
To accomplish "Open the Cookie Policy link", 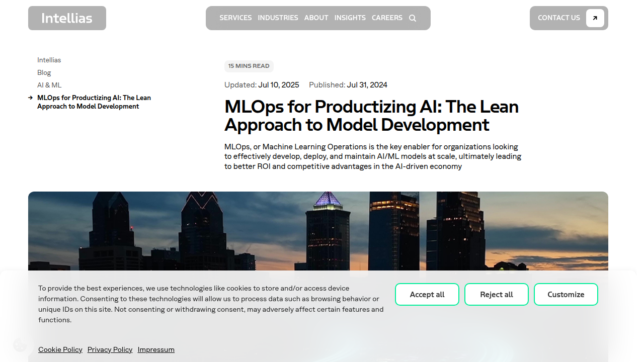I will coord(60,349).
